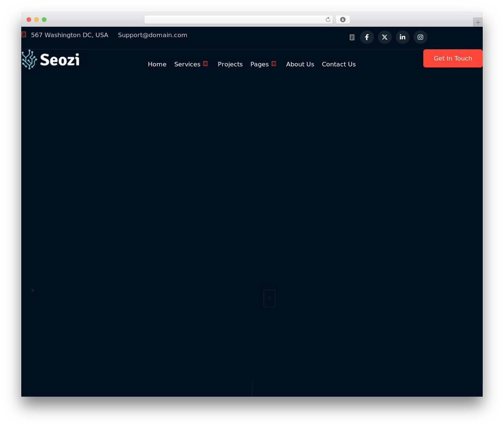Open the LinkedIn social link

pyautogui.click(x=402, y=37)
